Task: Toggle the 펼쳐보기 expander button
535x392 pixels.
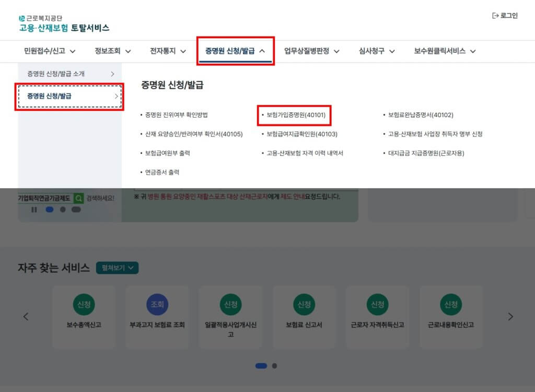Action: pyautogui.click(x=117, y=268)
